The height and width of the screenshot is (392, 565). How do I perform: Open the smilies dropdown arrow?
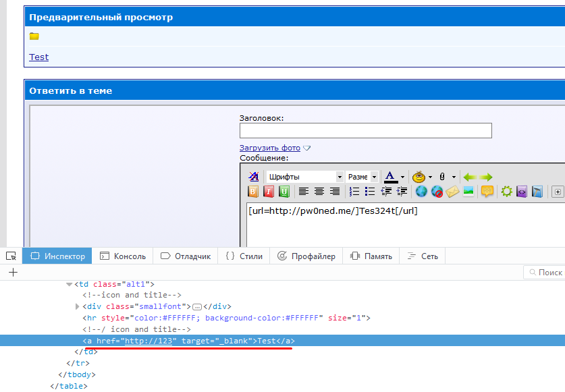tap(431, 177)
